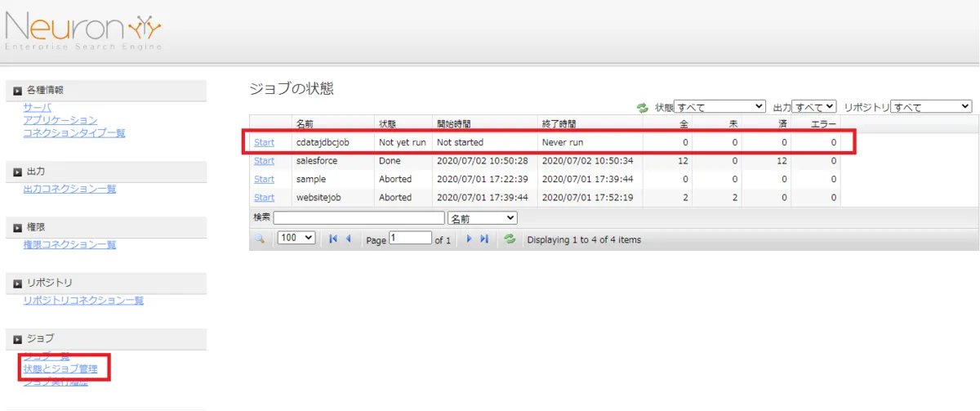Image resolution: width=980 pixels, height=411 pixels.
Task: Collapse the 各種情報 sidebar section
Action: (17, 91)
